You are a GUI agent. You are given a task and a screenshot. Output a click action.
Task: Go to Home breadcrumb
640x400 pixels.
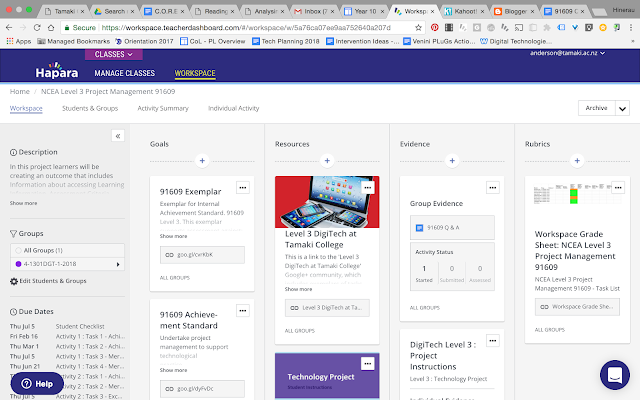point(20,91)
